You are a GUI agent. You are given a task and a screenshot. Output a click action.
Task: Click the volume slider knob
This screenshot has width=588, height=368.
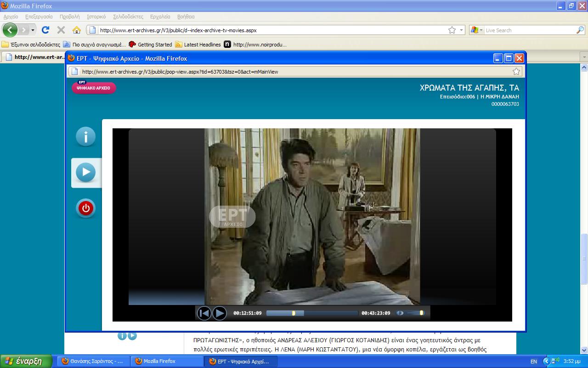click(x=421, y=313)
